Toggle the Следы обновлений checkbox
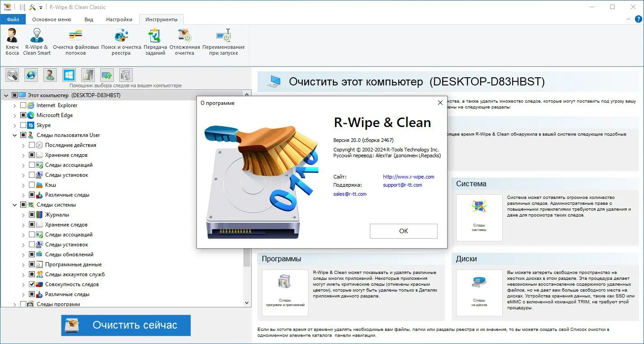Viewport: 644px width, 344px height. point(32,254)
